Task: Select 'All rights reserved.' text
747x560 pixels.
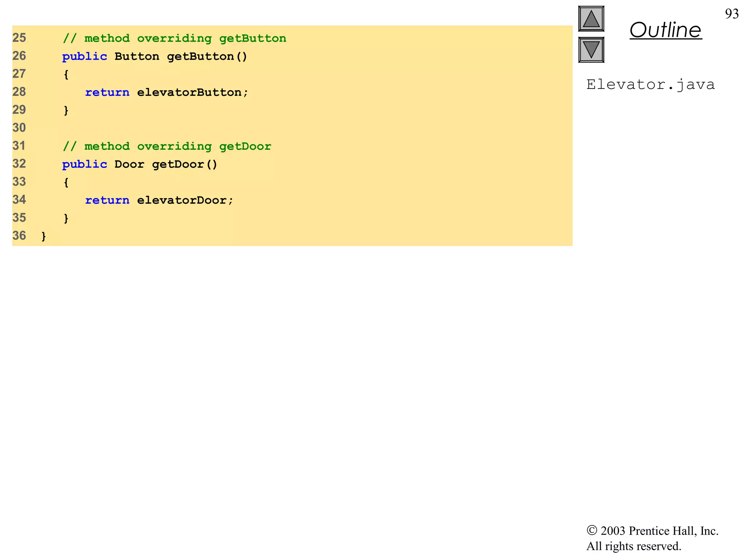Action: 634,546
